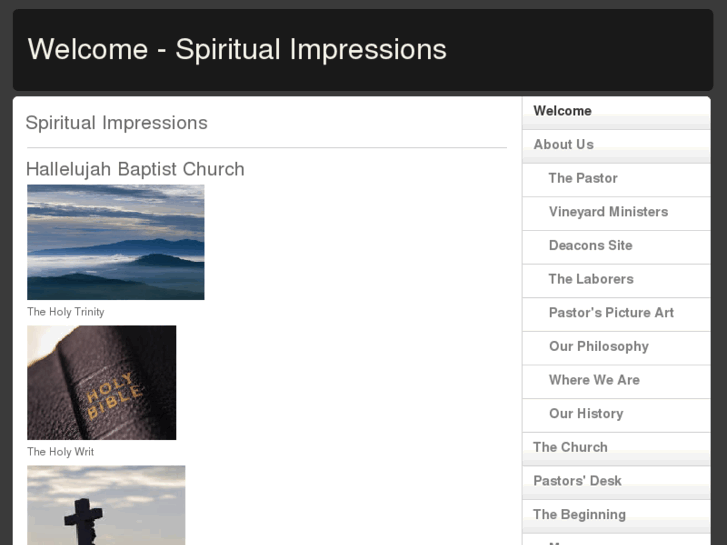Open the Where We Are page

594,380
